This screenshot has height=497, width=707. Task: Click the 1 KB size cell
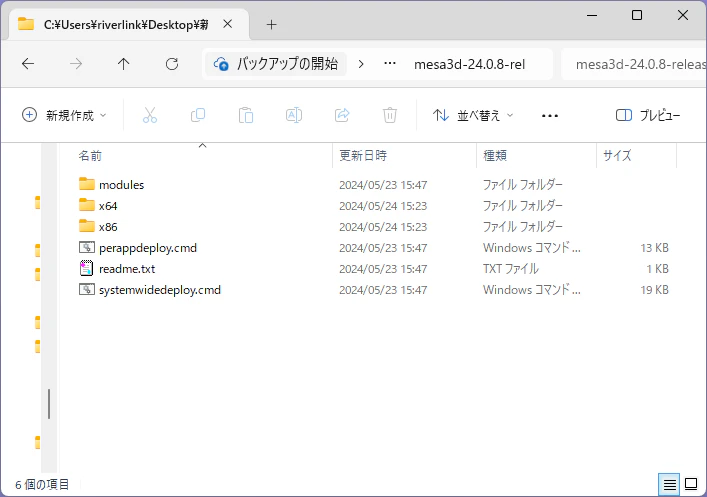(x=657, y=269)
